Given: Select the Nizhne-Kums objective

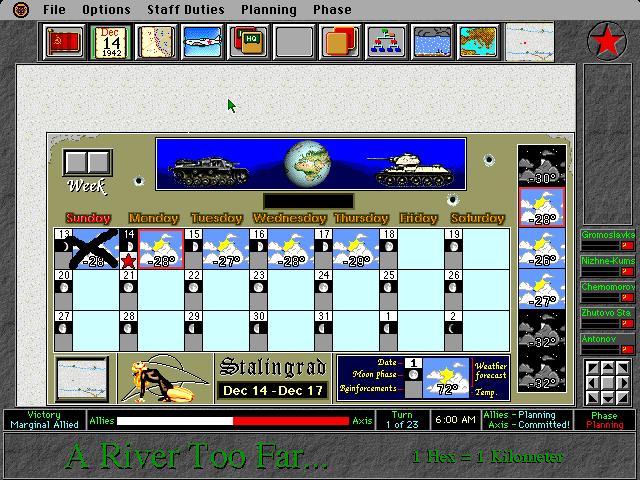Looking at the screenshot, I should click(608, 266).
